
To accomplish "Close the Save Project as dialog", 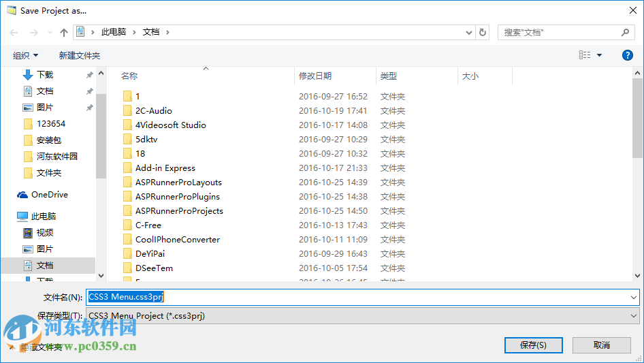I will click(x=633, y=10).
